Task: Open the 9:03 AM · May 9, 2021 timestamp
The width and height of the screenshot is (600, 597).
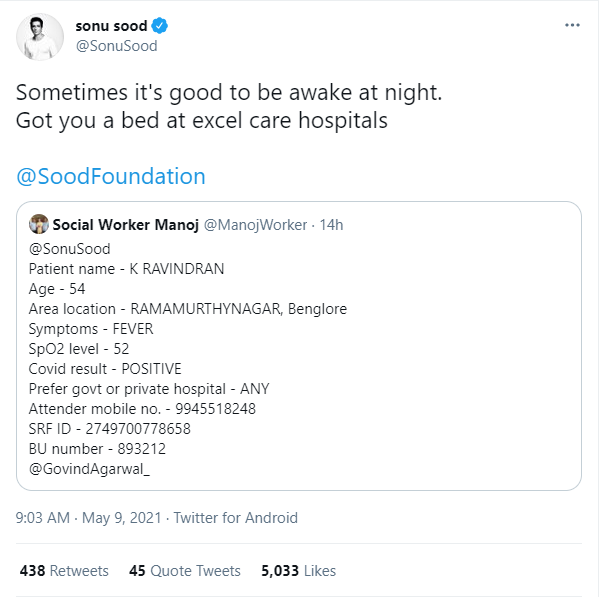Action: click(x=90, y=518)
